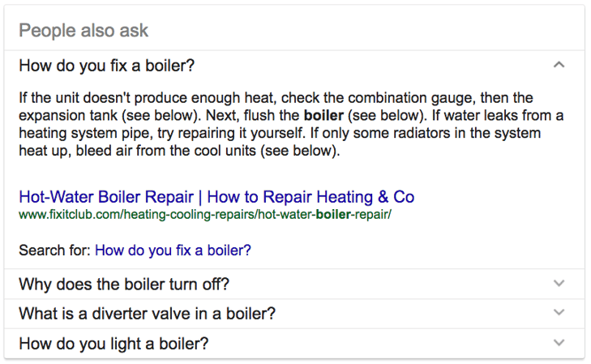This screenshot has width=591, height=364.
Task: Expand chevron for the diverter valve question
Action: (559, 313)
